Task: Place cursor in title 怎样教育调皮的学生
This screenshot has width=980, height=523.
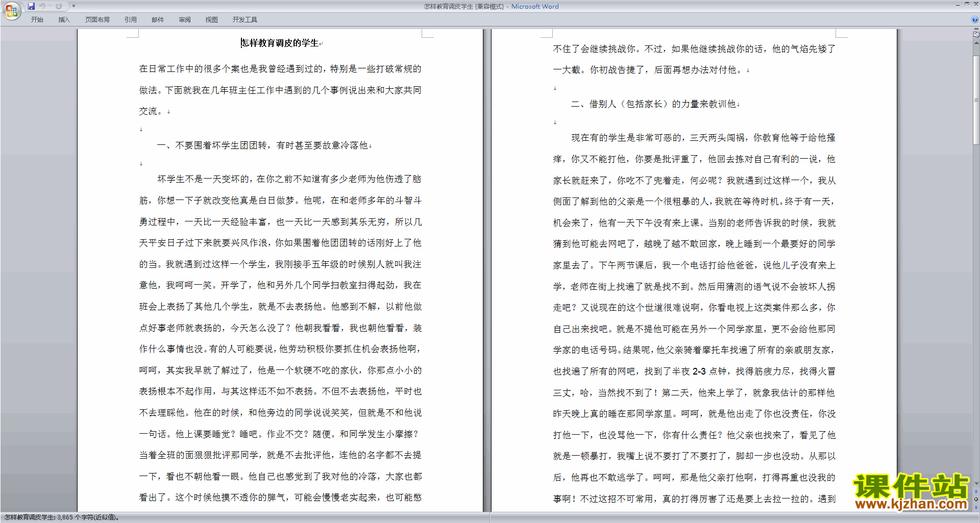Action: 280,43
